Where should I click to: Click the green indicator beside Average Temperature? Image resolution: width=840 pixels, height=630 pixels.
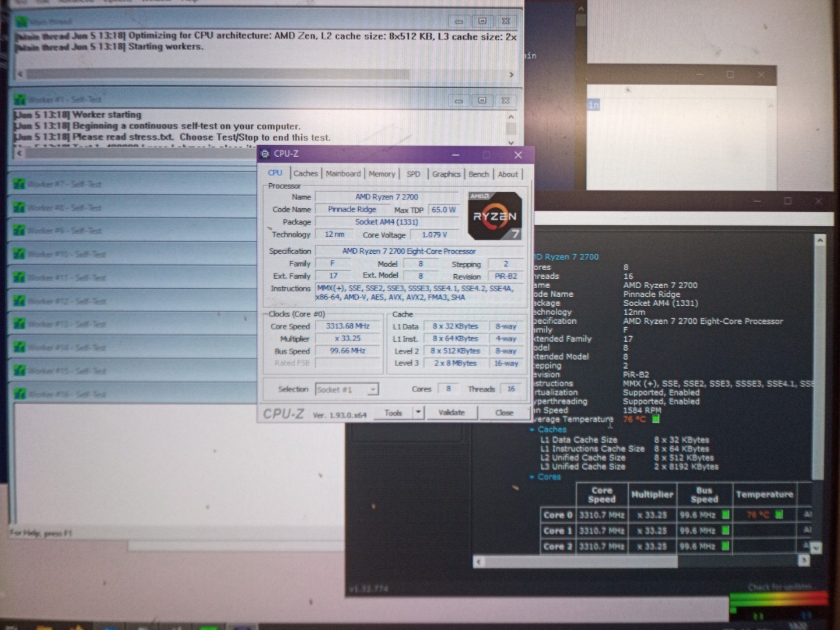tap(656, 419)
